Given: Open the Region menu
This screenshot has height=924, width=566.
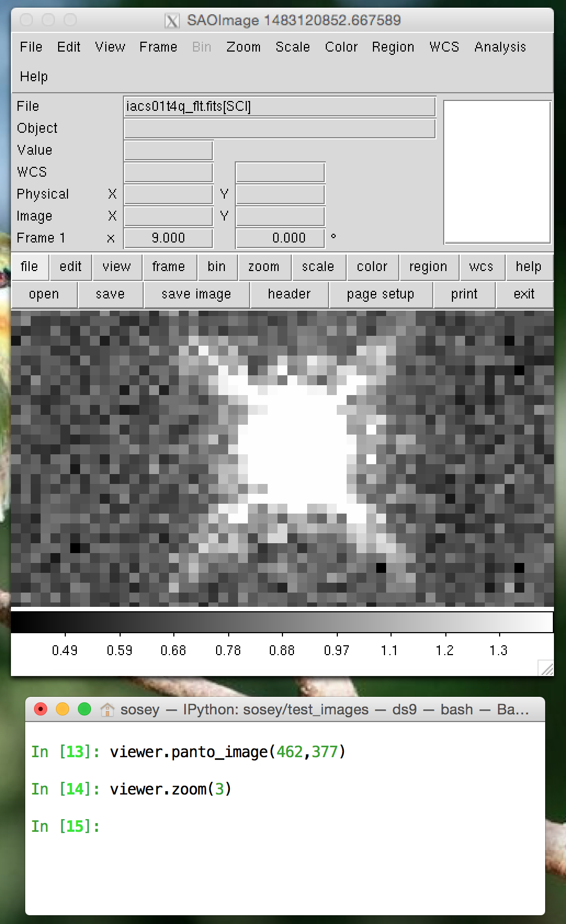Looking at the screenshot, I should click(393, 47).
